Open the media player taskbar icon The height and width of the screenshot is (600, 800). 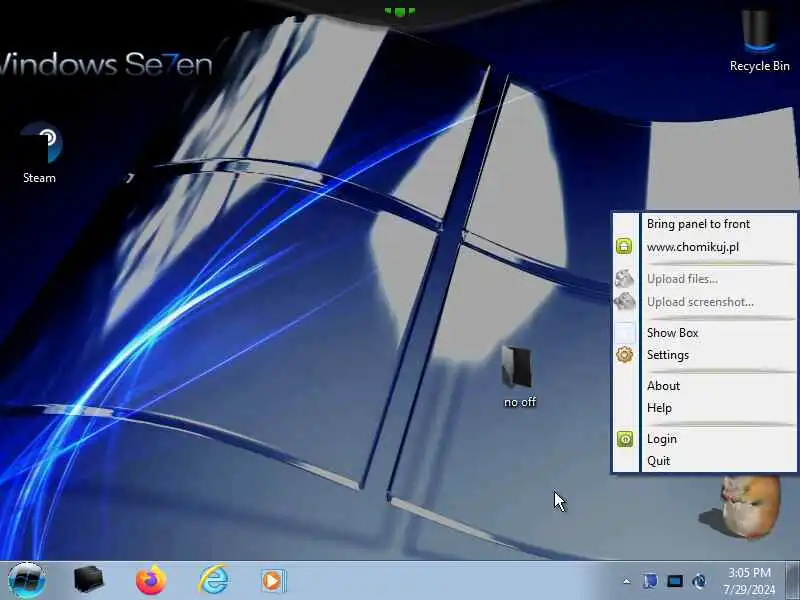pyautogui.click(x=274, y=581)
